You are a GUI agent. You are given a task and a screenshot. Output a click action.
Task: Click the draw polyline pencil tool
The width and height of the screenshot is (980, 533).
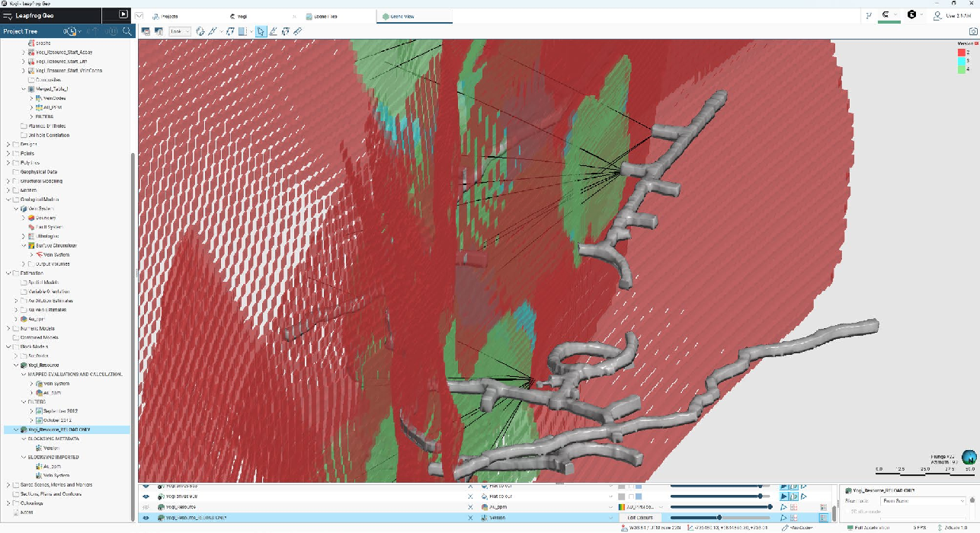click(274, 31)
